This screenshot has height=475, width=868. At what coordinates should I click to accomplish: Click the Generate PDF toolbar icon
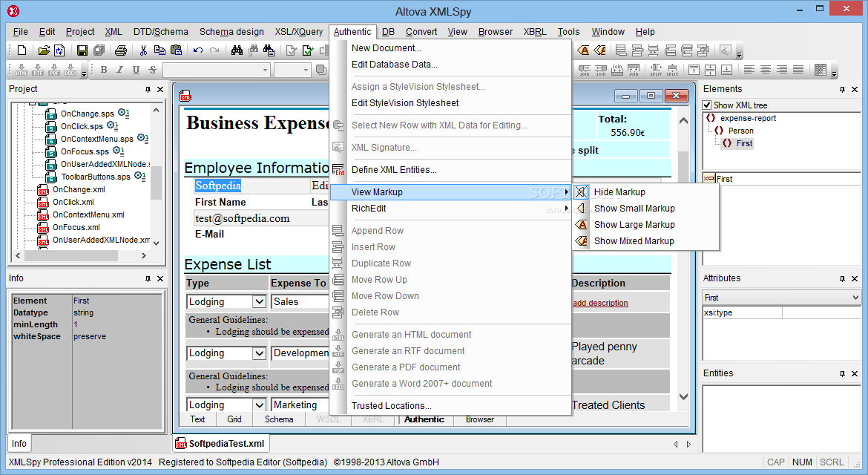click(x=54, y=70)
